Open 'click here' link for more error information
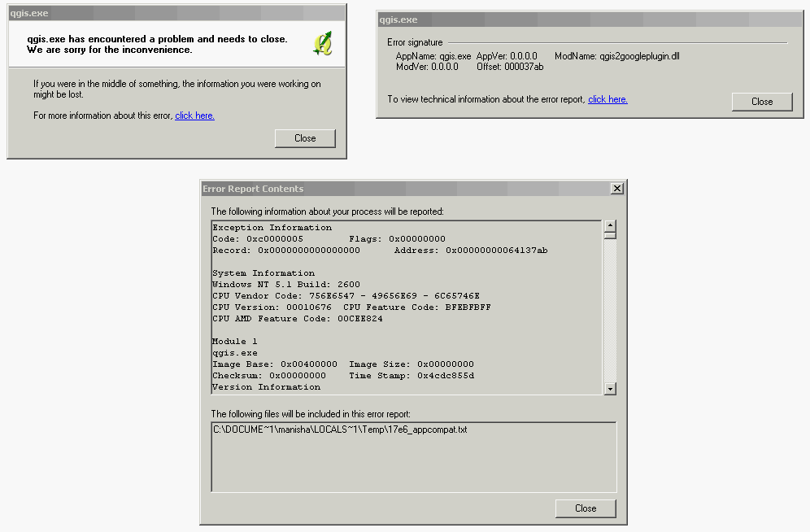The width and height of the screenshot is (810, 532). click(x=194, y=115)
